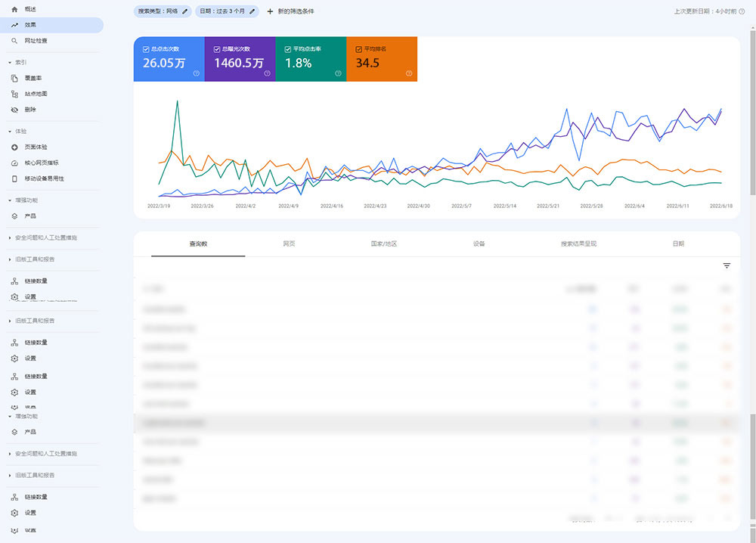Open the 覆盖率 coverage report icon

coord(14,78)
